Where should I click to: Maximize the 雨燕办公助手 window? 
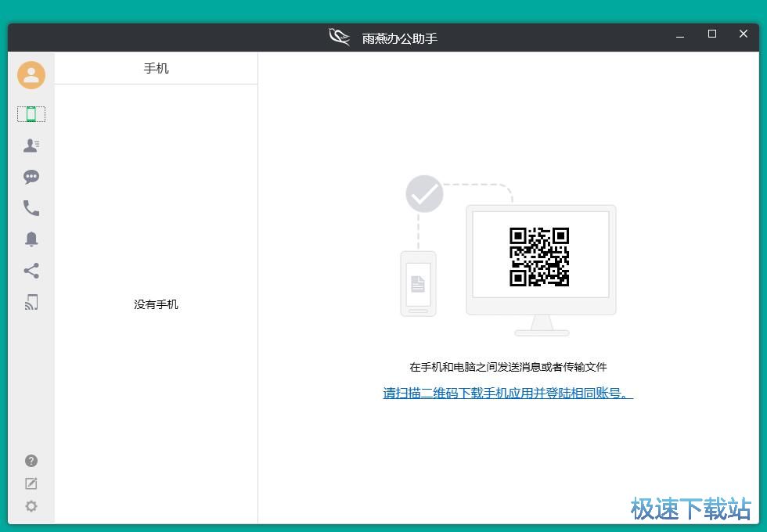pos(712,34)
